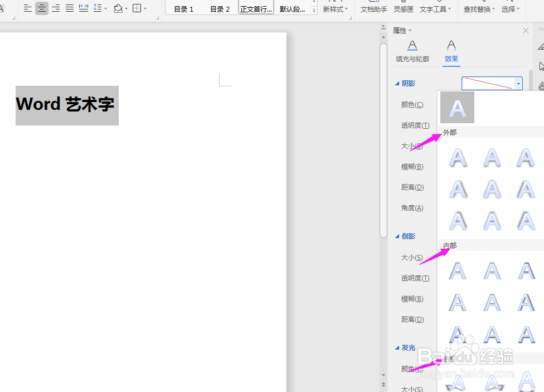This screenshot has height=392, width=544.
Task: Open the line spacing tool
Action: (98, 8)
